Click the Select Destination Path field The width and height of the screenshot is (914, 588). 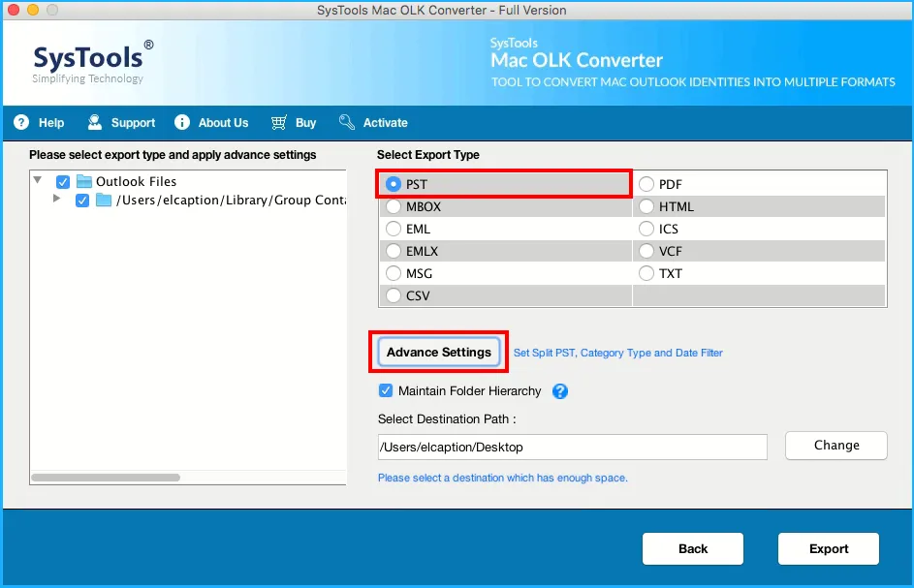pyautogui.click(x=573, y=447)
